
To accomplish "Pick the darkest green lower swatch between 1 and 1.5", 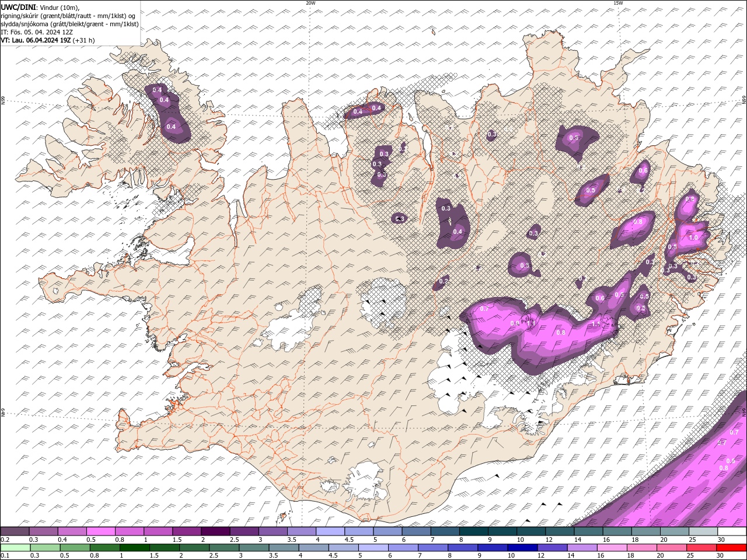I will coord(135,548).
